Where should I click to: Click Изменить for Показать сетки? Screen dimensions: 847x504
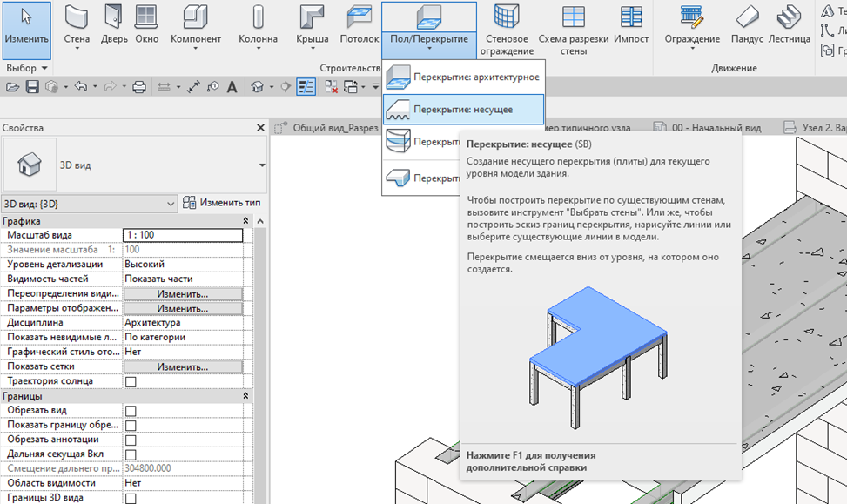183,366
